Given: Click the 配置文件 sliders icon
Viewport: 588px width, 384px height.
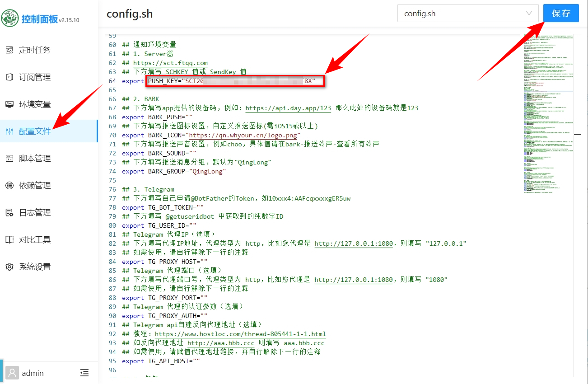Looking at the screenshot, I should click(9, 131).
